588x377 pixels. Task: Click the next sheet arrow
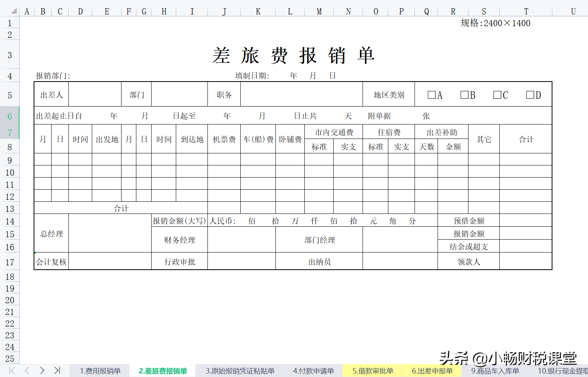42,370
